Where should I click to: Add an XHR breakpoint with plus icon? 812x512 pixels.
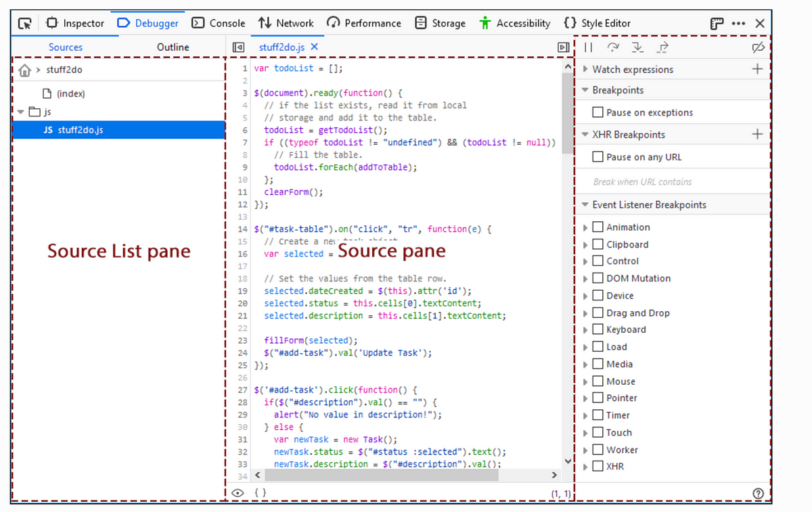[757, 134]
